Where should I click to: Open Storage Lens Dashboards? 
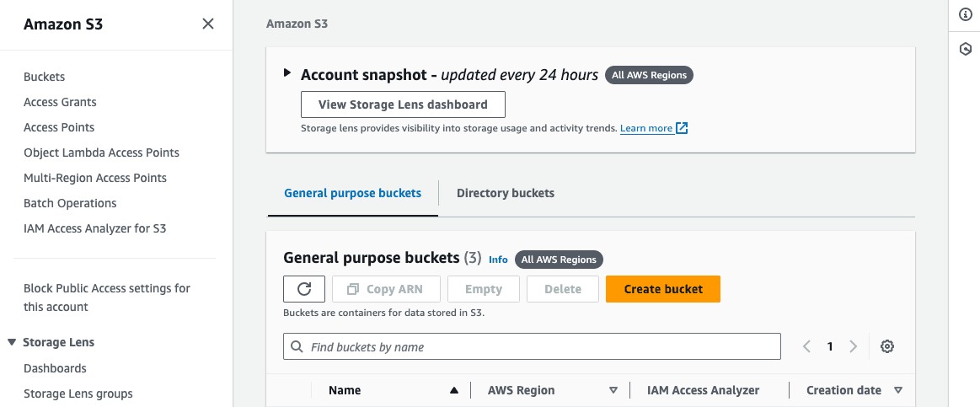pos(55,368)
